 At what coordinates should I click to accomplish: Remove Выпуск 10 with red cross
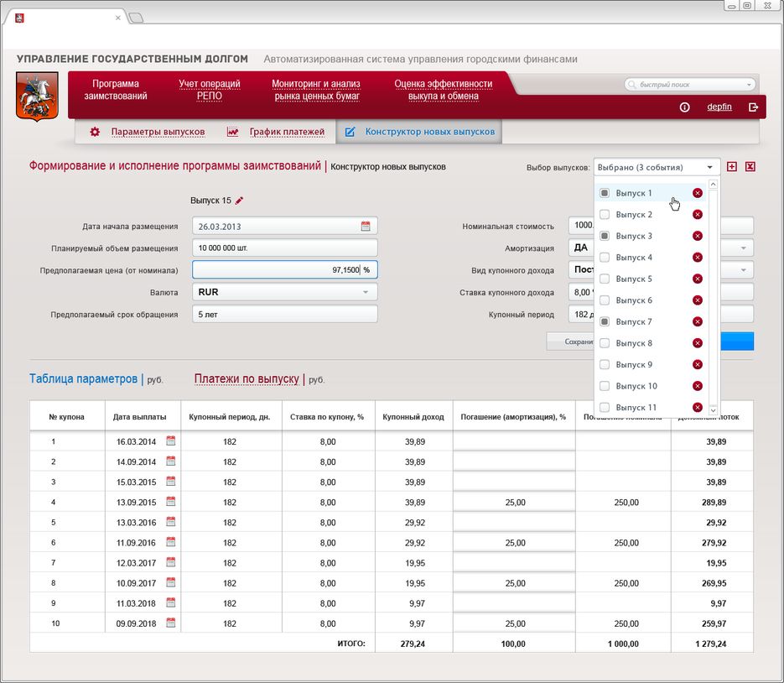click(698, 386)
